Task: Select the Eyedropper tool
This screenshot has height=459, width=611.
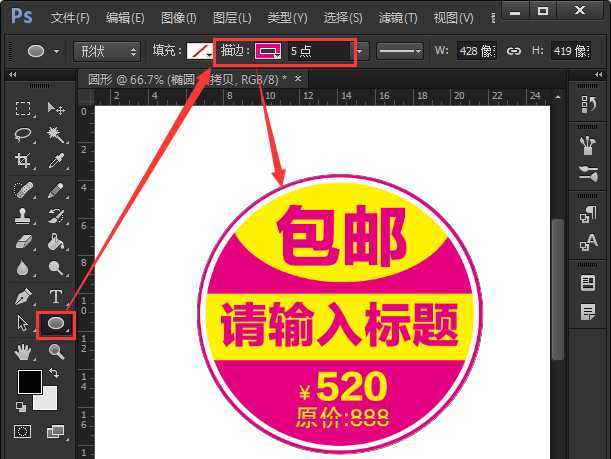Action: (x=56, y=161)
